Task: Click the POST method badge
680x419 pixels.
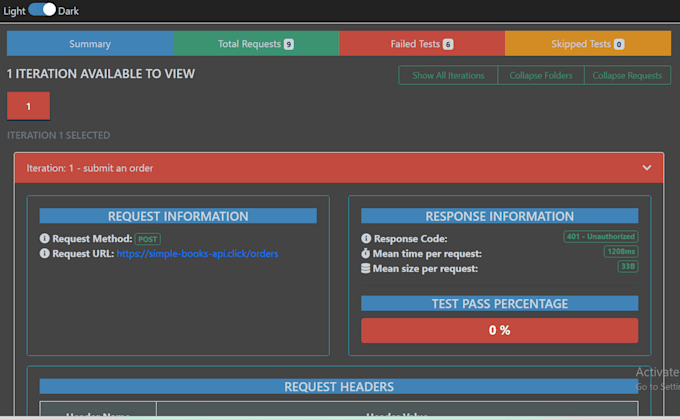Action: [147, 239]
